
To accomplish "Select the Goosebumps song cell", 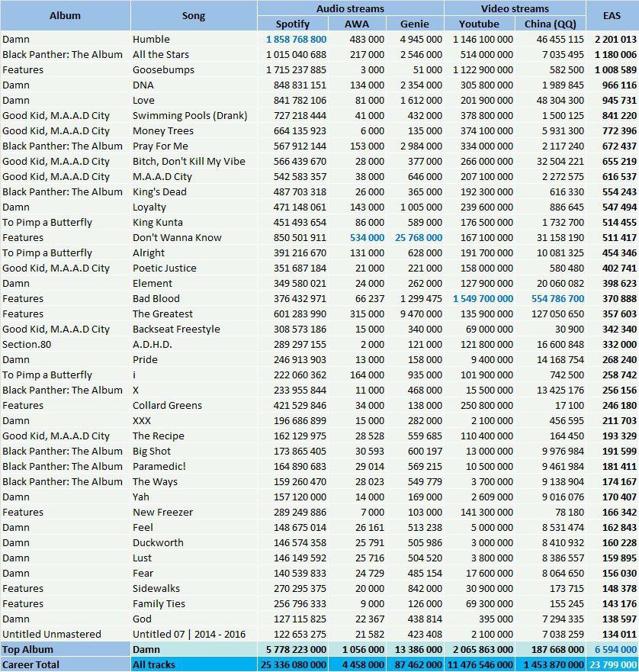I will (194, 70).
